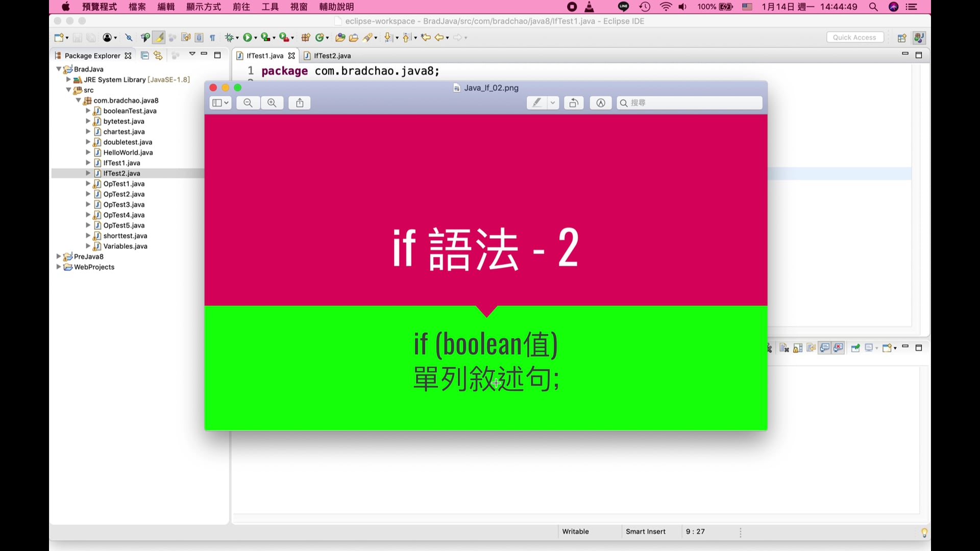The width and height of the screenshot is (980, 551).
Task: Click the Quick Access field
Action: click(x=854, y=37)
